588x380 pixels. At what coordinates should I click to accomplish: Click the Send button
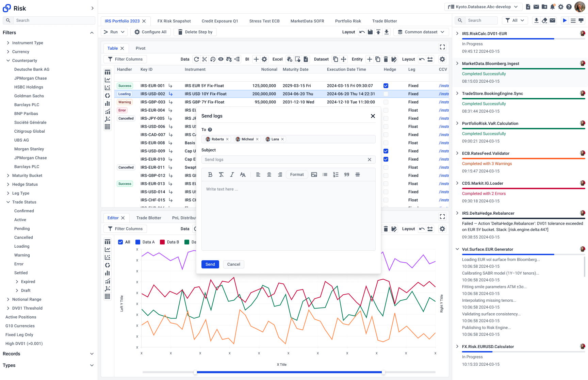coord(210,264)
